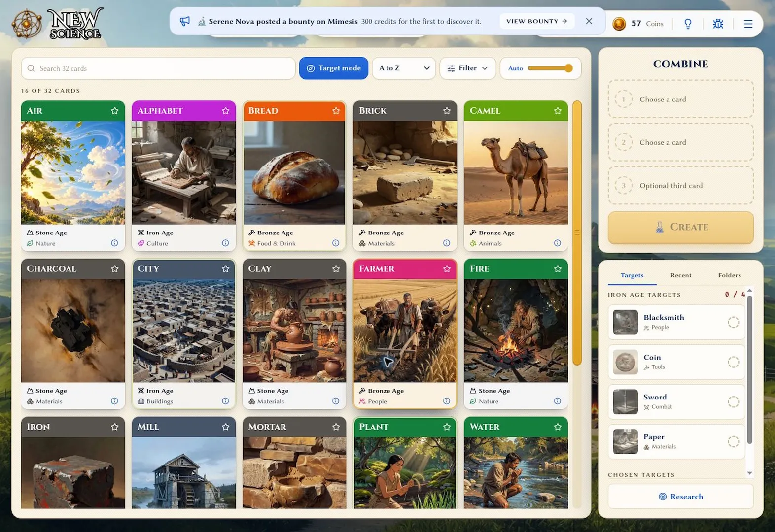Switch to the Recent tab

pyautogui.click(x=681, y=275)
